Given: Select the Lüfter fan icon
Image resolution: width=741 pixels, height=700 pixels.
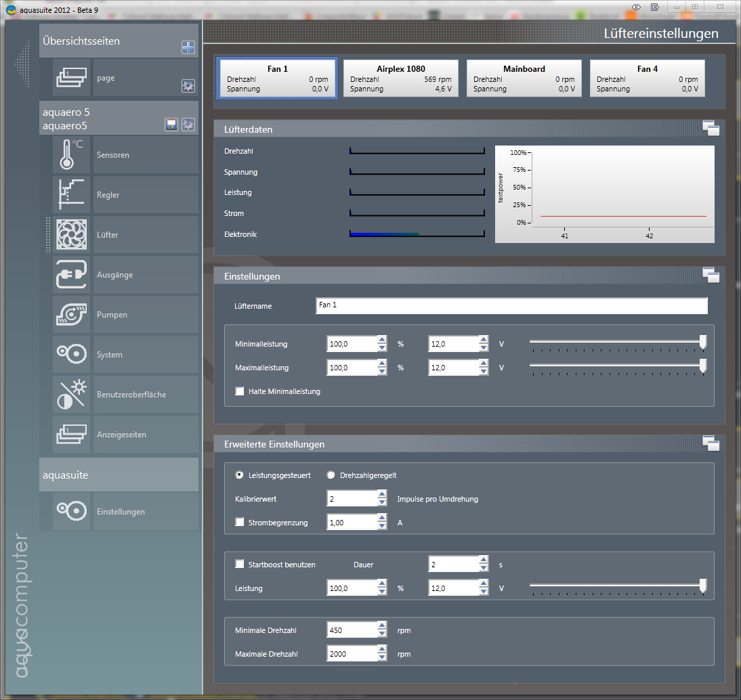Looking at the screenshot, I should 71,235.
